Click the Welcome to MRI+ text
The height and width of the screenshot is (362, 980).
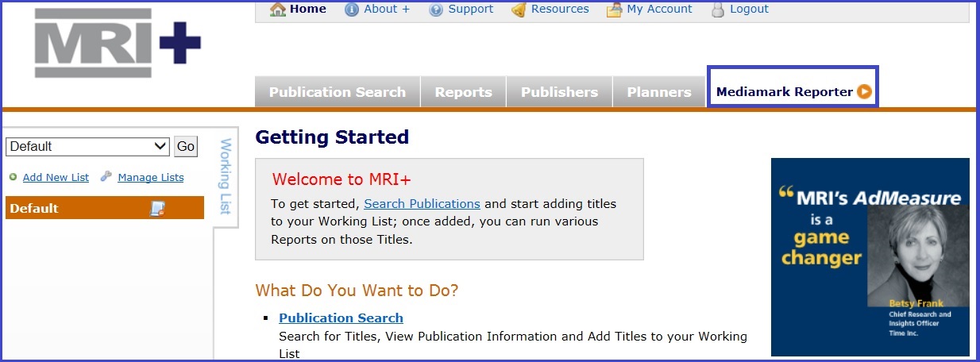coord(341,179)
